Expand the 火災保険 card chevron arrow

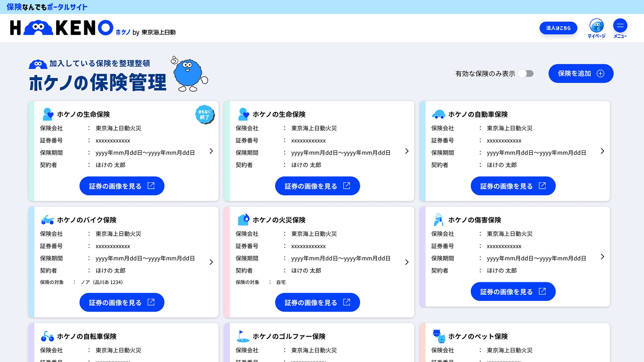pyautogui.click(x=407, y=262)
